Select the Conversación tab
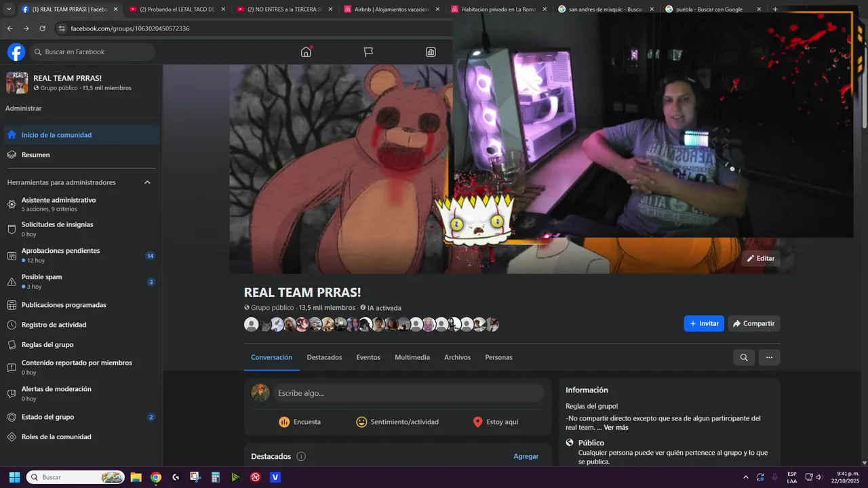 [x=271, y=357]
